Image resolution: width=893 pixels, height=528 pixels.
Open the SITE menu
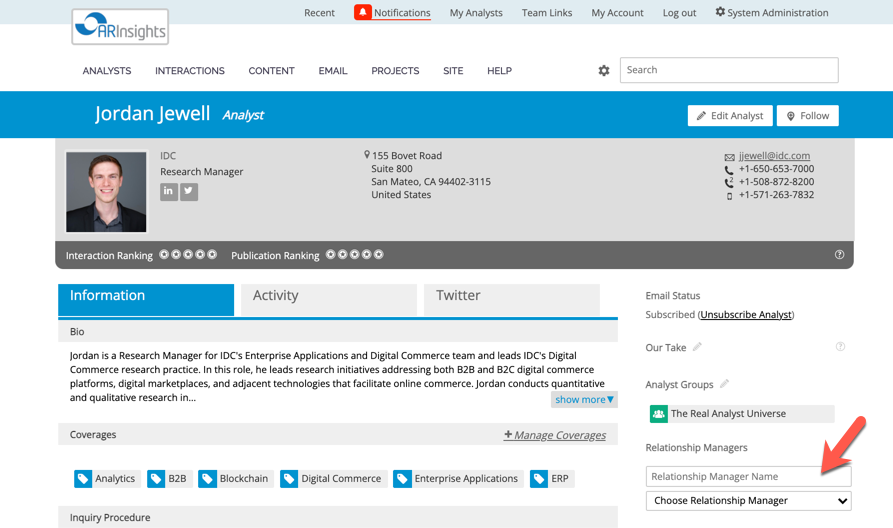(x=453, y=71)
